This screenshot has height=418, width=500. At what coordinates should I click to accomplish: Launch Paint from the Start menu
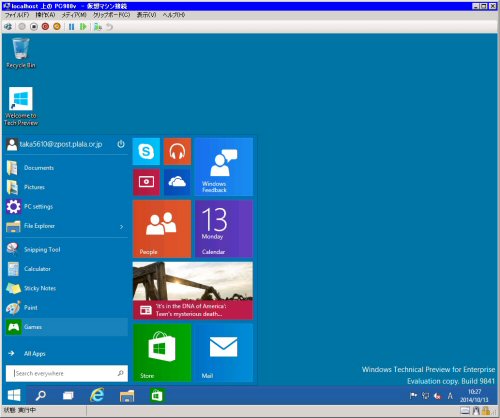[67, 307]
